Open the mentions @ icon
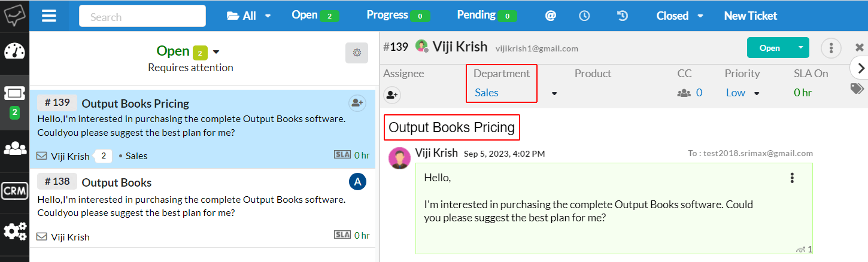Screen dimensions: 868x262 (x=550, y=16)
